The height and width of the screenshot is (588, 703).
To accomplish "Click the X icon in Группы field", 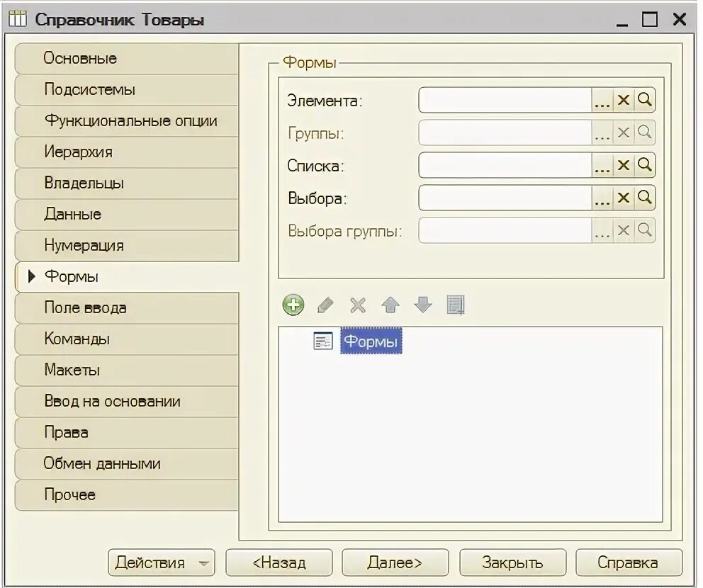I will pos(623,132).
